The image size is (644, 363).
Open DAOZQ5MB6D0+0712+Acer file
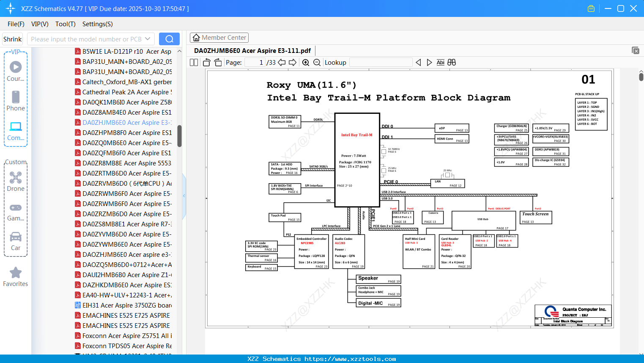click(127, 265)
